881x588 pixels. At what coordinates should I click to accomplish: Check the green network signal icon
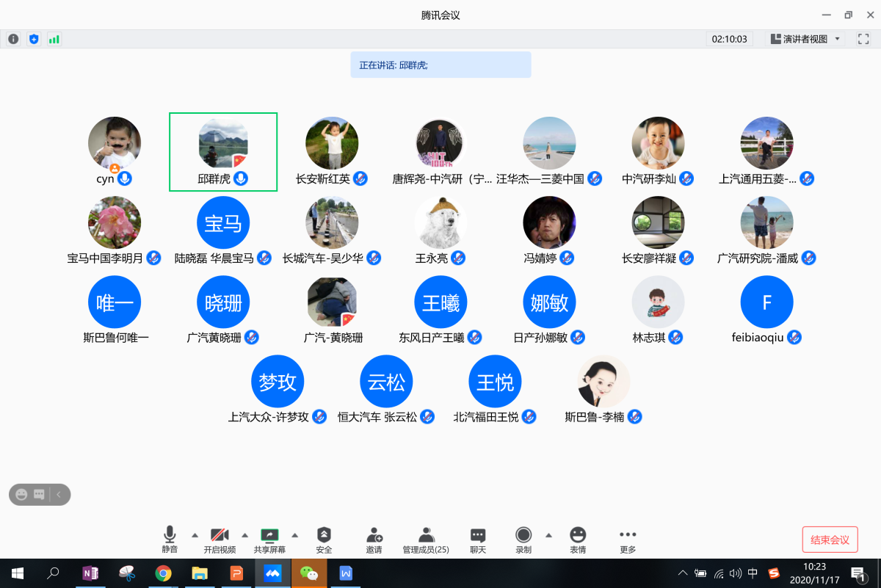point(54,39)
